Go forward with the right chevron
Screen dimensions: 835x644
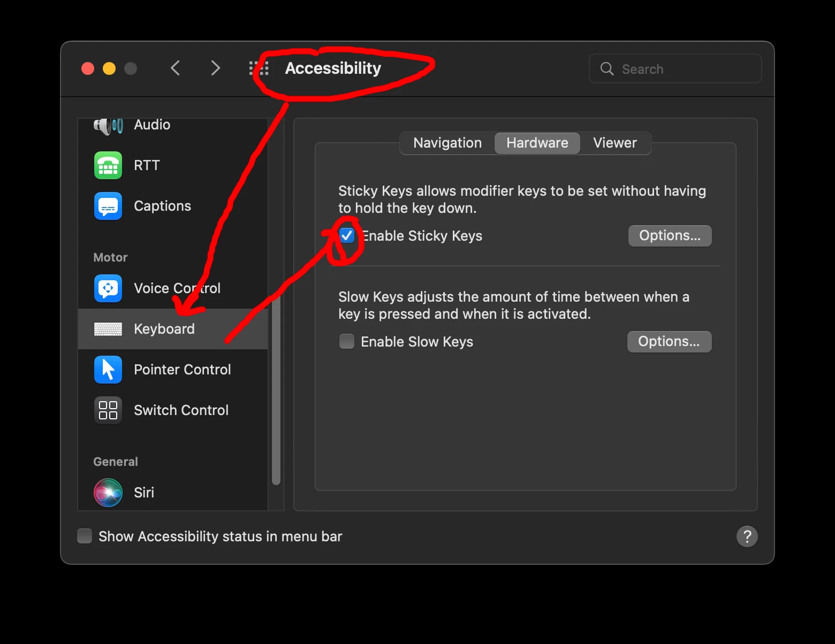(215, 68)
